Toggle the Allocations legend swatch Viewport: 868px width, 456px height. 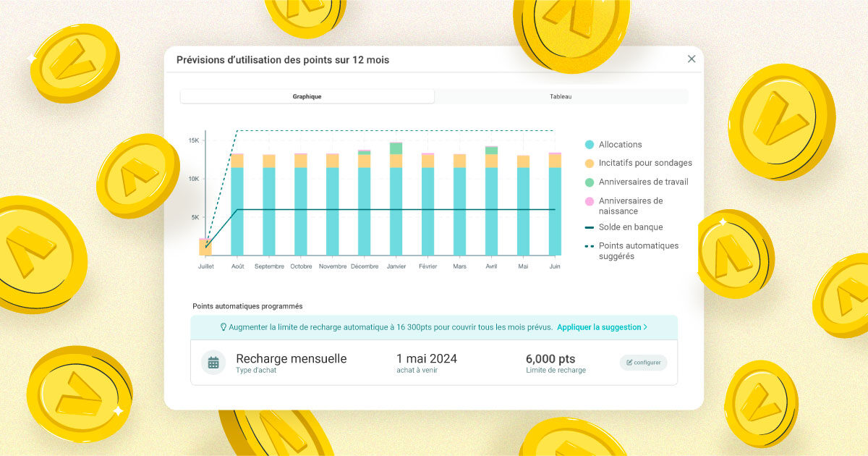click(x=590, y=145)
